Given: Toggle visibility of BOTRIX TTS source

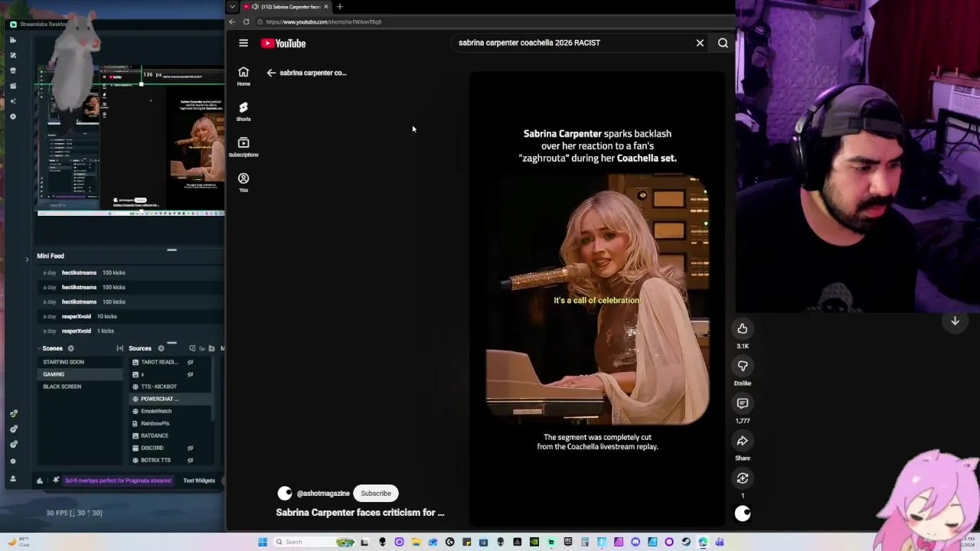Looking at the screenshot, I should click(x=191, y=460).
